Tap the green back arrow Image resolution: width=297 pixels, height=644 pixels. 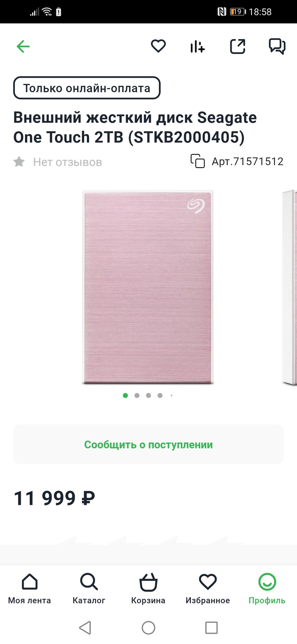pyautogui.click(x=23, y=46)
